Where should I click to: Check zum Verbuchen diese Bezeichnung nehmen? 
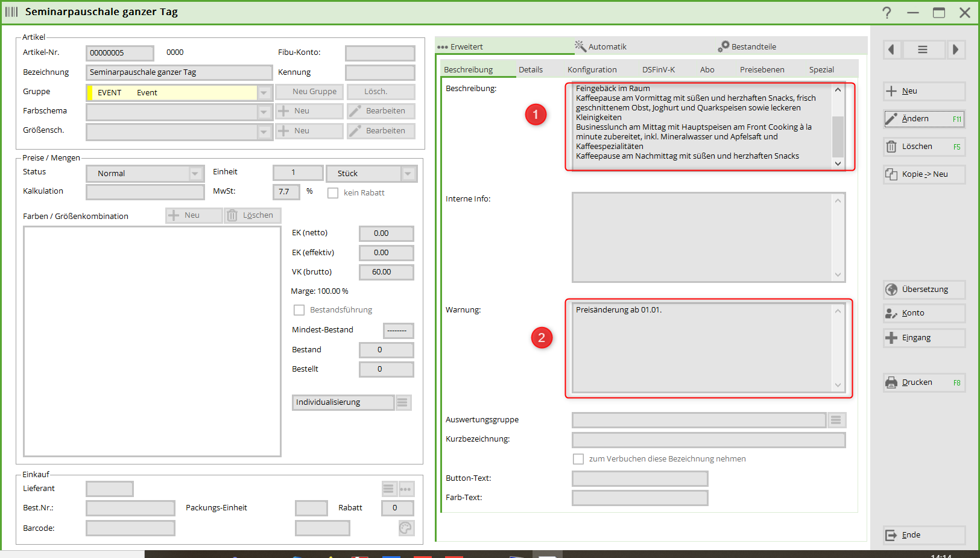[578, 459]
